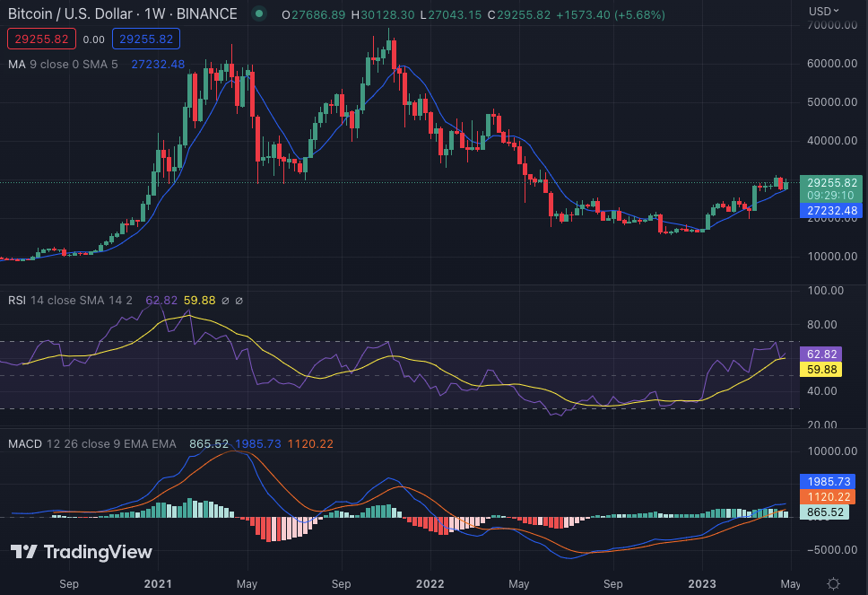Click the "0.00" spread between the price boxes

93,39
